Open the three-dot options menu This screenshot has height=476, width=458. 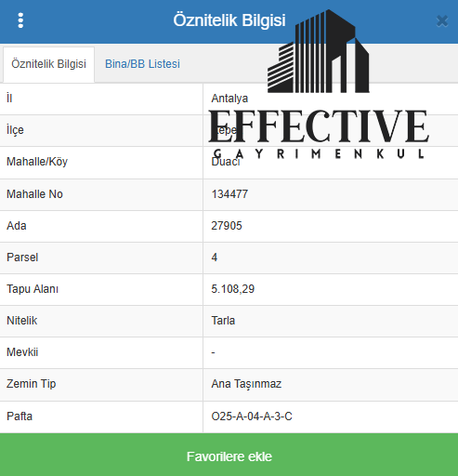tap(20, 20)
